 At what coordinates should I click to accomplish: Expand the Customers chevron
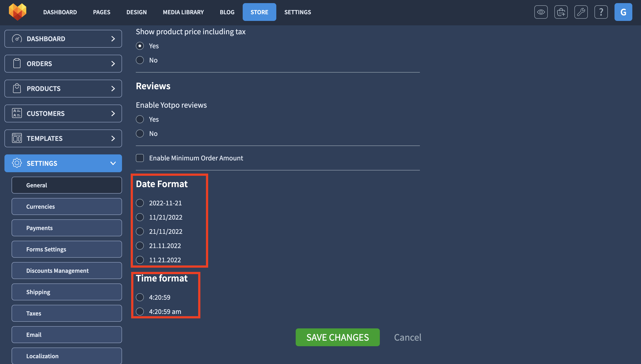click(x=113, y=113)
